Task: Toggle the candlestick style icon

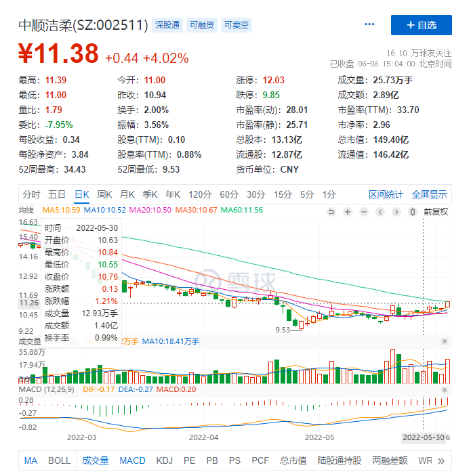Action: [x=412, y=212]
